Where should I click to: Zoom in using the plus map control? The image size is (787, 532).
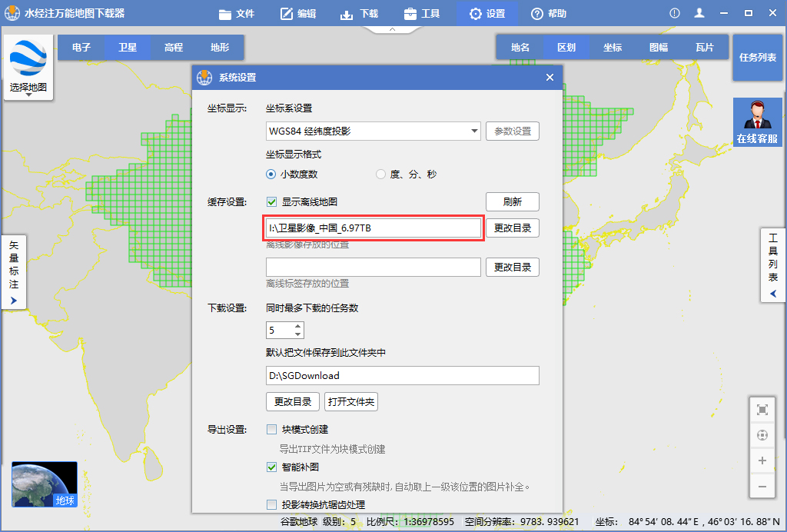click(x=762, y=460)
